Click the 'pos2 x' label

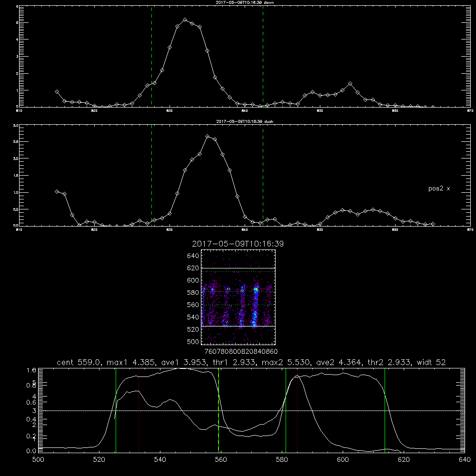coord(439,188)
